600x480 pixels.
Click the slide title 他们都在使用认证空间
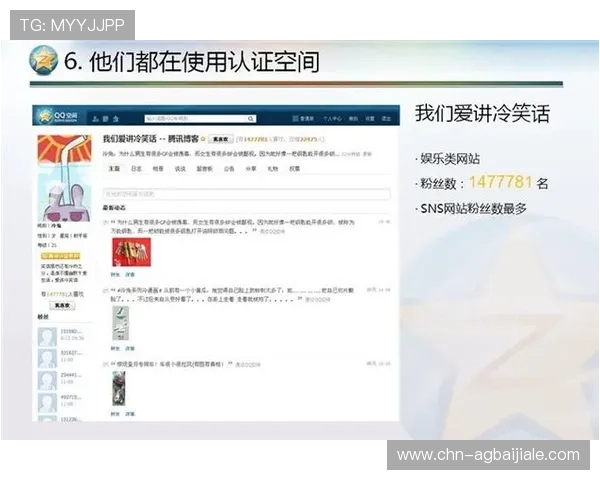pyautogui.click(x=205, y=62)
